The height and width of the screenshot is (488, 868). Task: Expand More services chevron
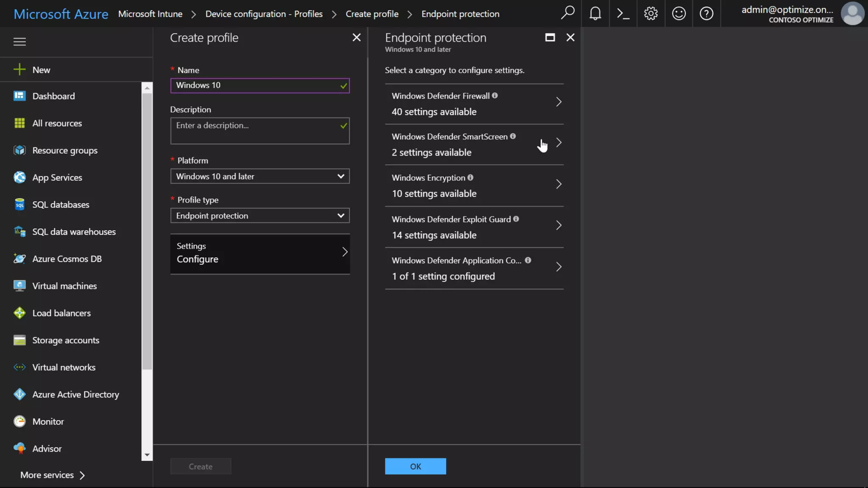click(82, 475)
